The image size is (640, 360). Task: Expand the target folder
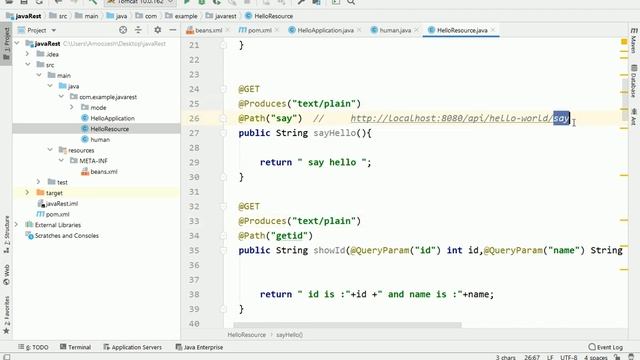pyautogui.click(x=27, y=192)
